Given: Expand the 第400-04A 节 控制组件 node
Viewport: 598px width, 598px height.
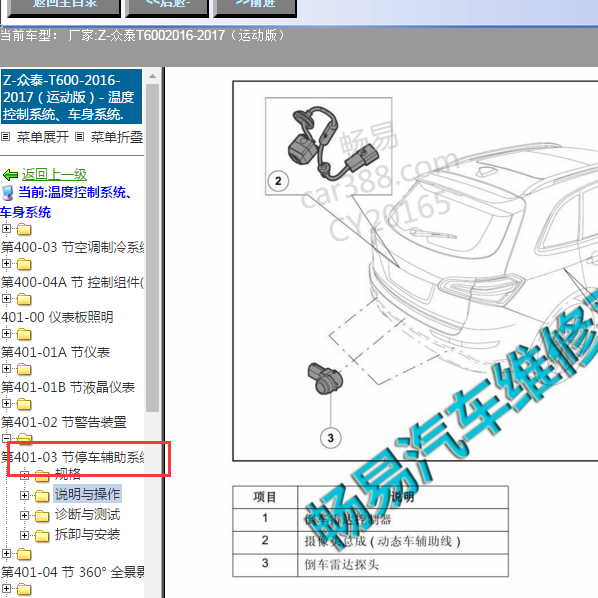Looking at the screenshot, I should click(6, 263).
